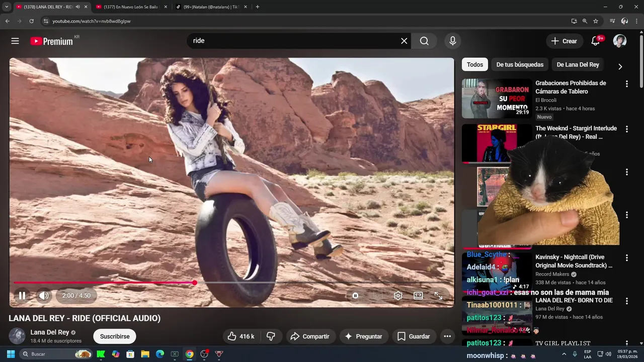Like the video (416 k)
The height and width of the screenshot is (362, 644).
(x=241, y=336)
